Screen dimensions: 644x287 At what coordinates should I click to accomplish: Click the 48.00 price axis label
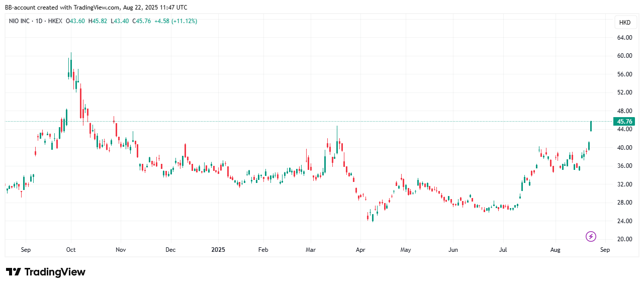coord(625,111)
